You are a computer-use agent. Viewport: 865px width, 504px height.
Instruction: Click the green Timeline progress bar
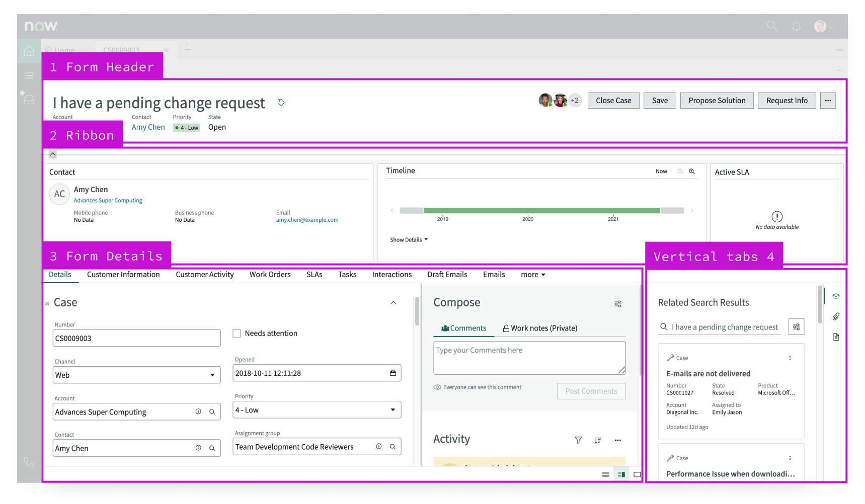click(x=541, y=211)
